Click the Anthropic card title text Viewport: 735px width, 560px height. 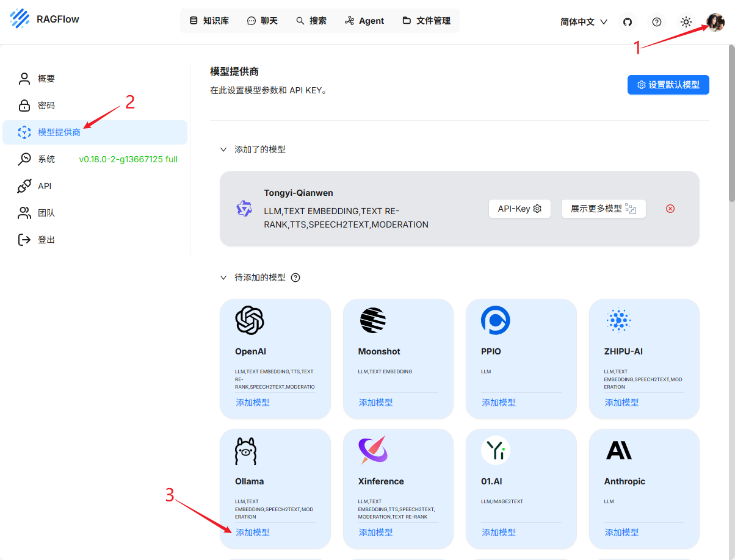625,481
